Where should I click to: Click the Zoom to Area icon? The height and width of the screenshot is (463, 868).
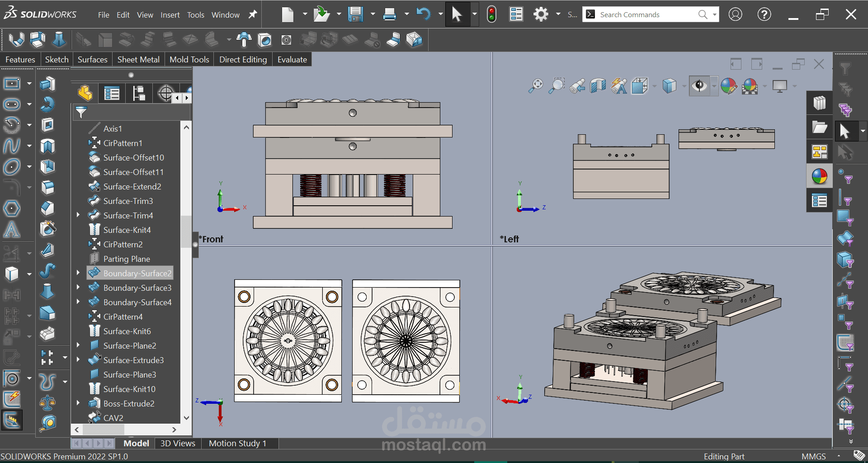(x=557, y=85)
